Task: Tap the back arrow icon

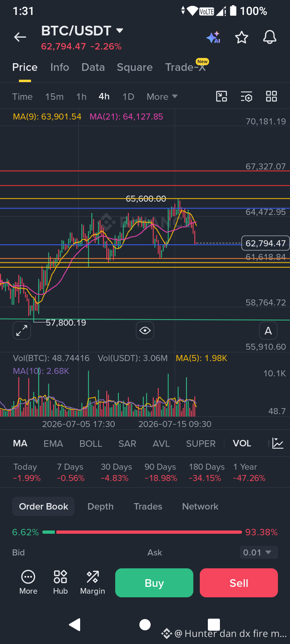Action: (x=20, y=37)
